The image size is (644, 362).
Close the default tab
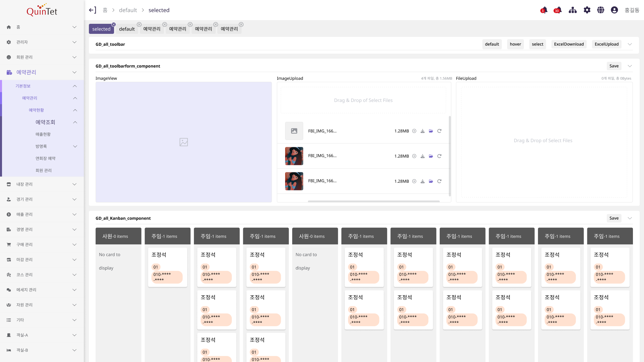coord(139,24)
